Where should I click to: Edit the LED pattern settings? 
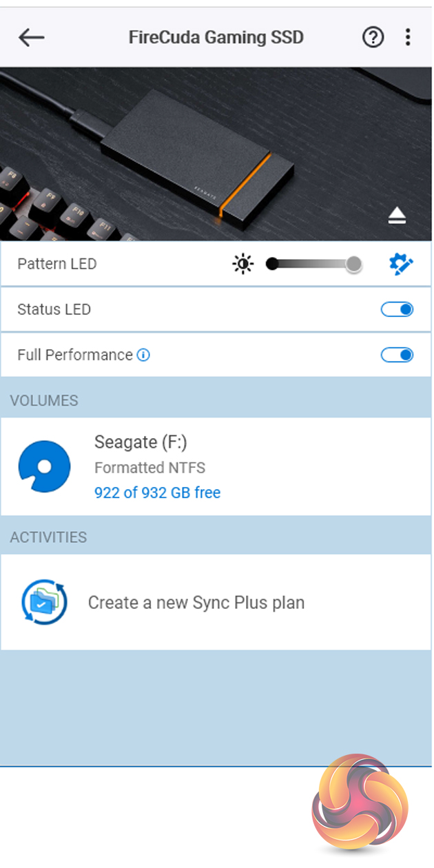[x=401, y=264]
